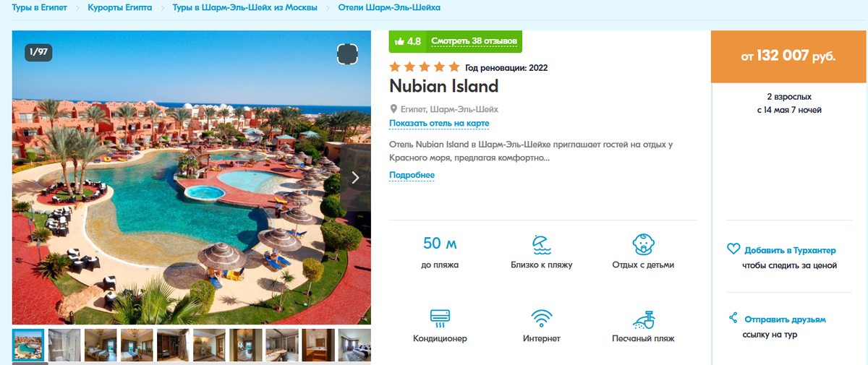
Task: Click the map pin icon by Египет
Action: [x=393, y=110]
